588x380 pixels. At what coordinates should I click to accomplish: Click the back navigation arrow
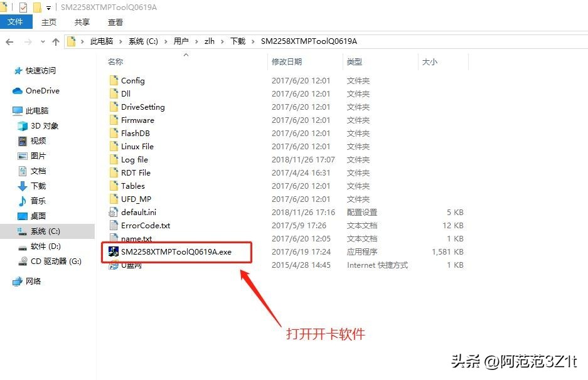pos(10,41)
